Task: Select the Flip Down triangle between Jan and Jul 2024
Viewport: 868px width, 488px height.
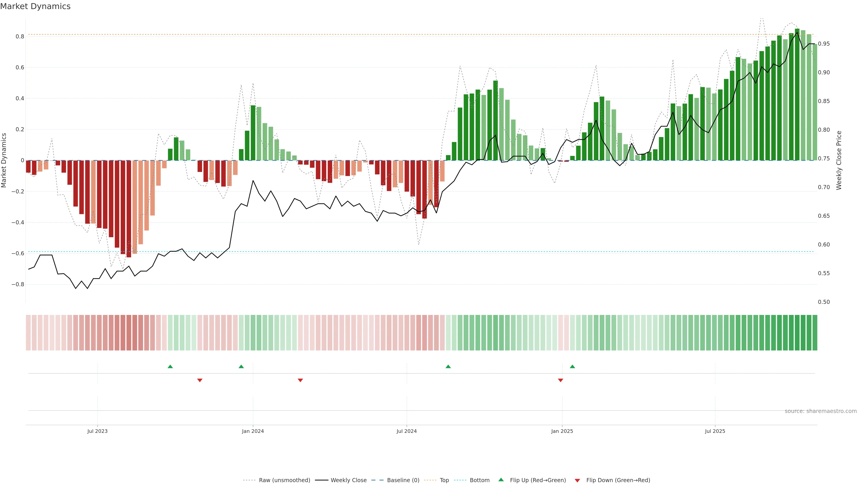Action: coord(300,380)
